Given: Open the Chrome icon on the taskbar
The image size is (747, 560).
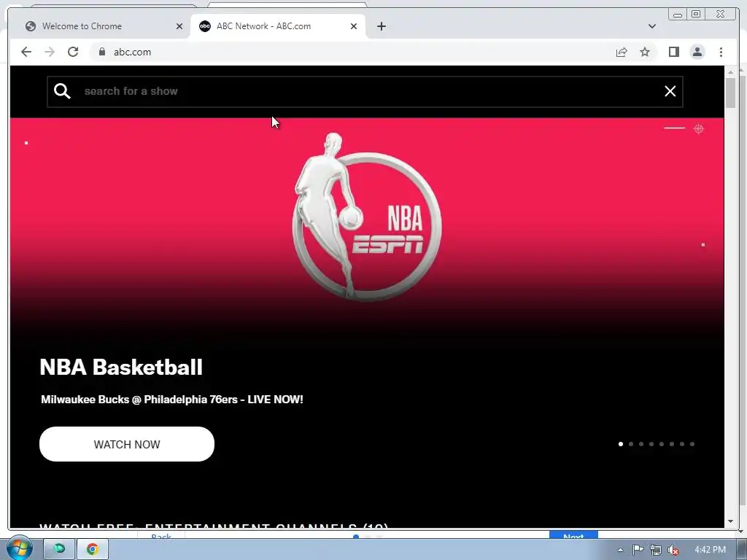Looking at the screenshot, I should point(93,549).
